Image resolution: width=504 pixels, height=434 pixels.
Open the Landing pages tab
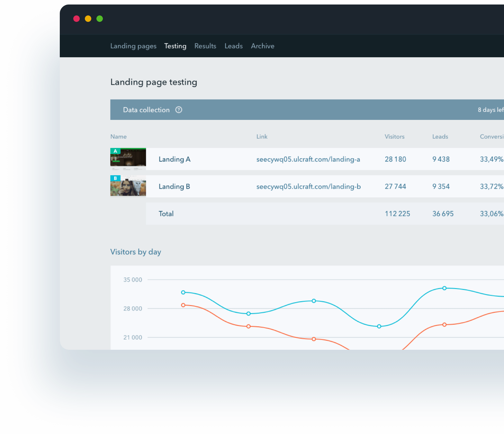point(133,46)
